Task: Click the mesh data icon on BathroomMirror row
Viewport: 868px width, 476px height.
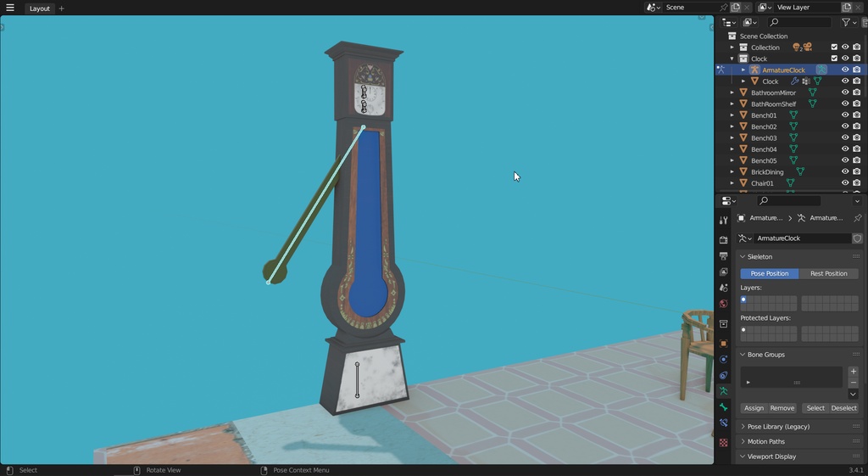Action: tap(813, 92)
